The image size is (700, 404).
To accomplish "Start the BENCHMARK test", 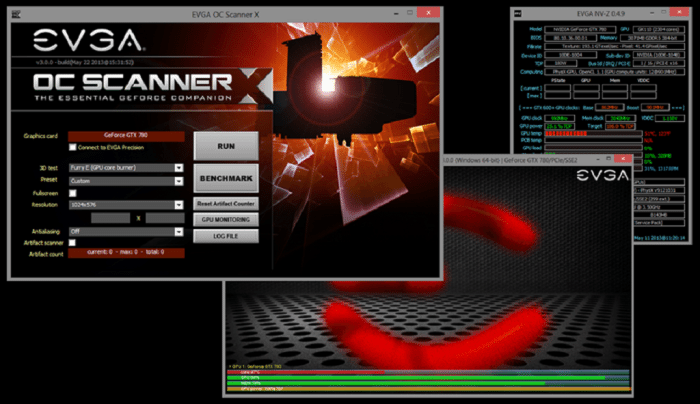I will pyautogui.click(x=226, y=178).
